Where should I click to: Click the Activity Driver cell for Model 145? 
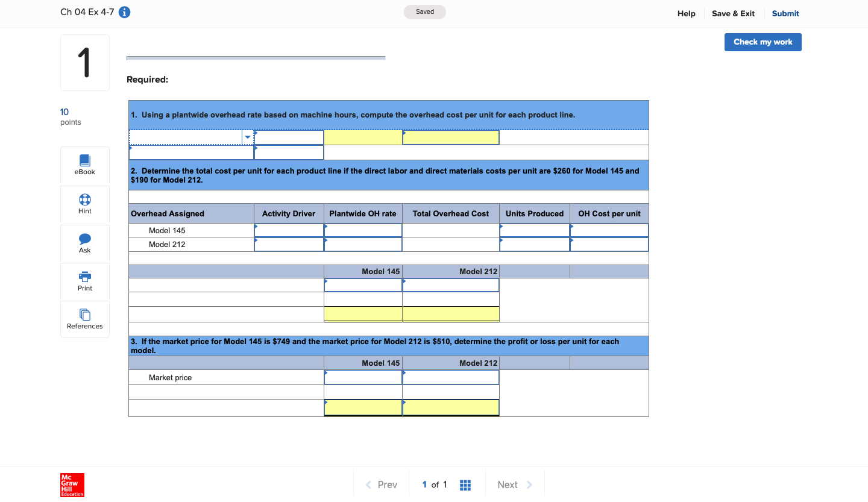289,230
